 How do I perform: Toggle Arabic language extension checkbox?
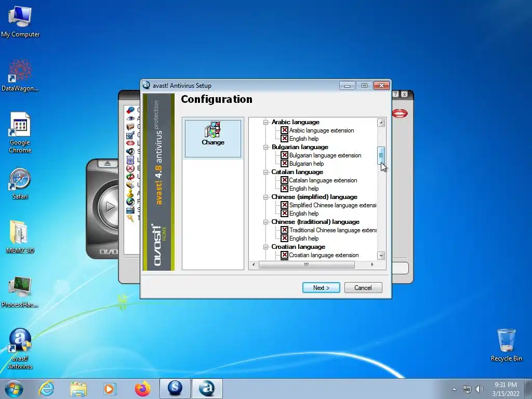point(284,130)
